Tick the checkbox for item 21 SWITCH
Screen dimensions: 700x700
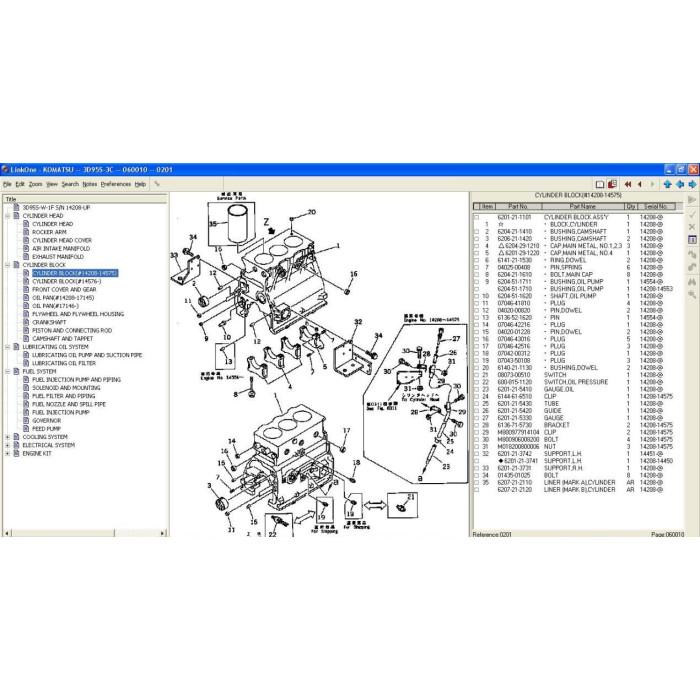click(476, 375)
